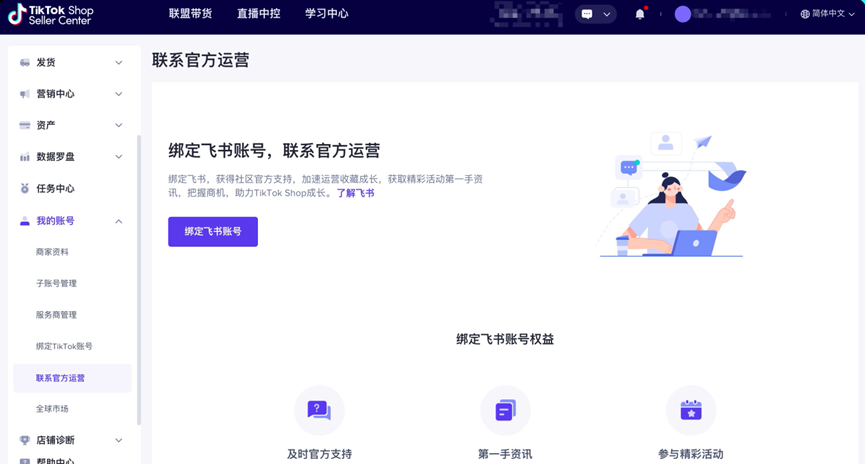Click the 参与精彩活动 calendar star icon
The image size is (865, 464).
point(691,410)
